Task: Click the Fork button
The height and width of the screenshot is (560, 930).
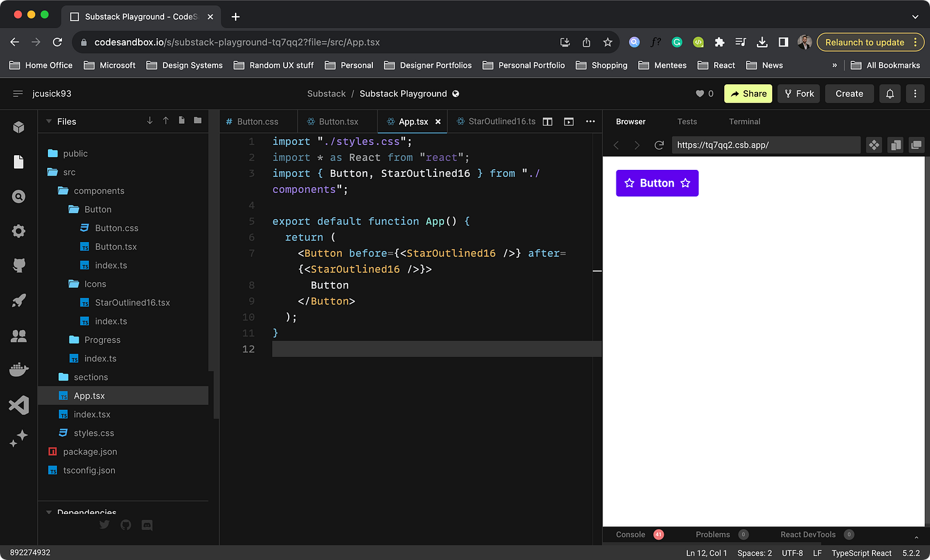Action: point(799,94)
